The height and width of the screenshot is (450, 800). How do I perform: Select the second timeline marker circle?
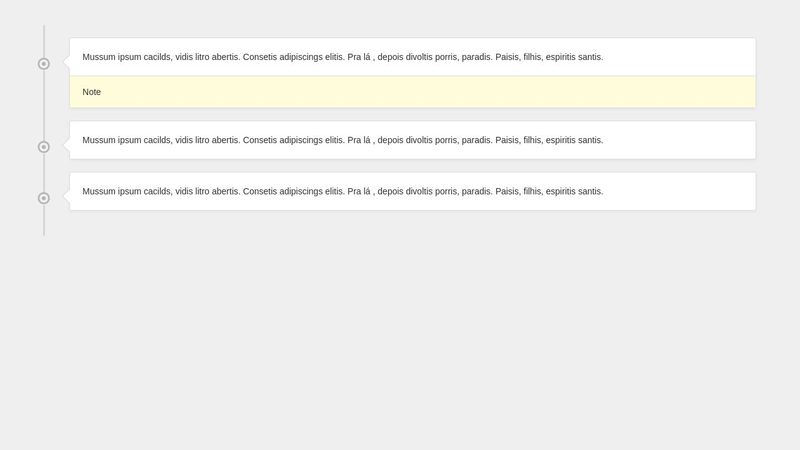pos(44,147)
